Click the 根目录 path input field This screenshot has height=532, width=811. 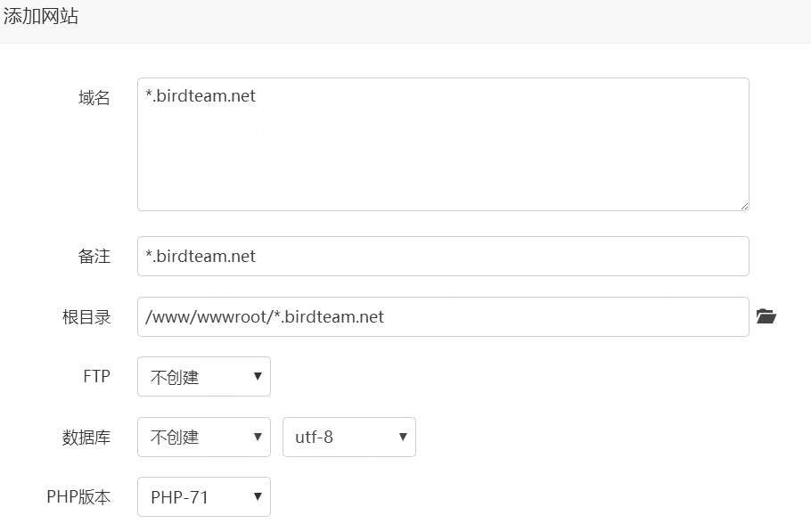pyautogui.click(x=443, y=316)
